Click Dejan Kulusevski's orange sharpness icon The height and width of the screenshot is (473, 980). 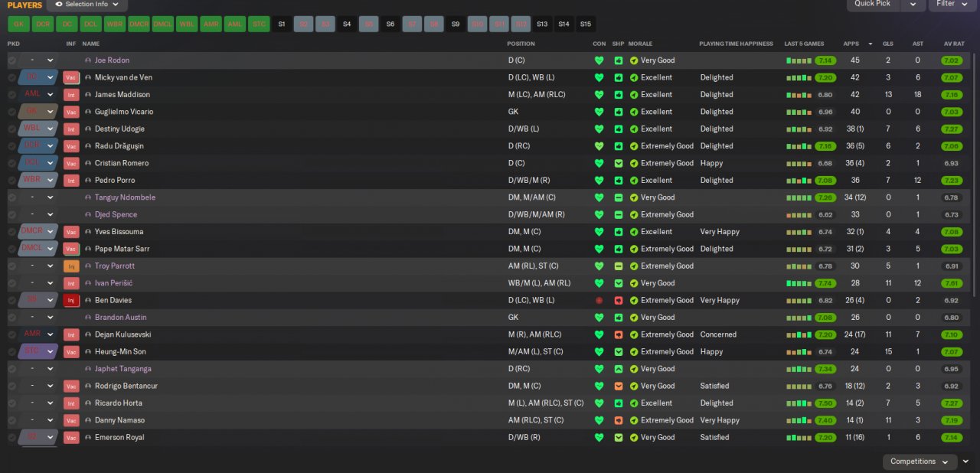coord(619,334)
